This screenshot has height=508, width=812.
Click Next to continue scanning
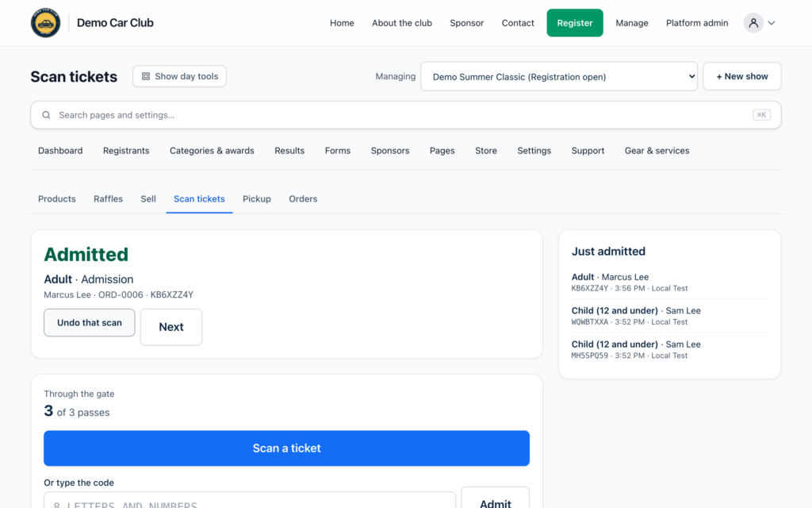click(x=171, y=327)
